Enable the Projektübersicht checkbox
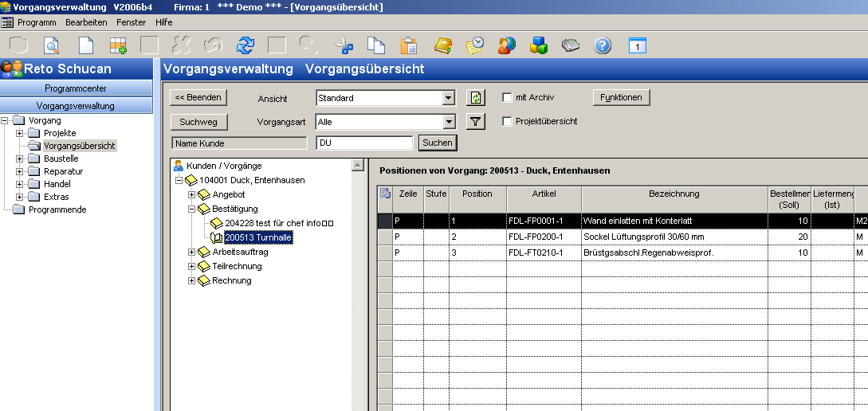Screen dimensions: 868x411 coord(506,121)
